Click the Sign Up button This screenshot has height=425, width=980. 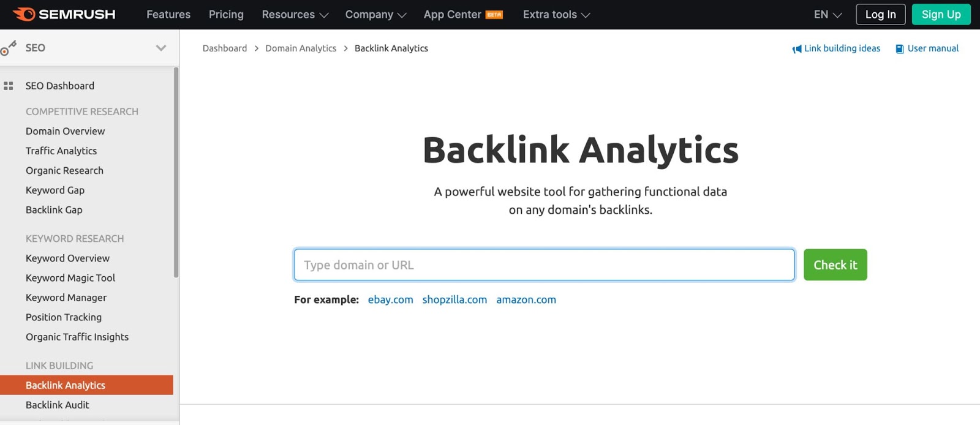tap(941, 15)
